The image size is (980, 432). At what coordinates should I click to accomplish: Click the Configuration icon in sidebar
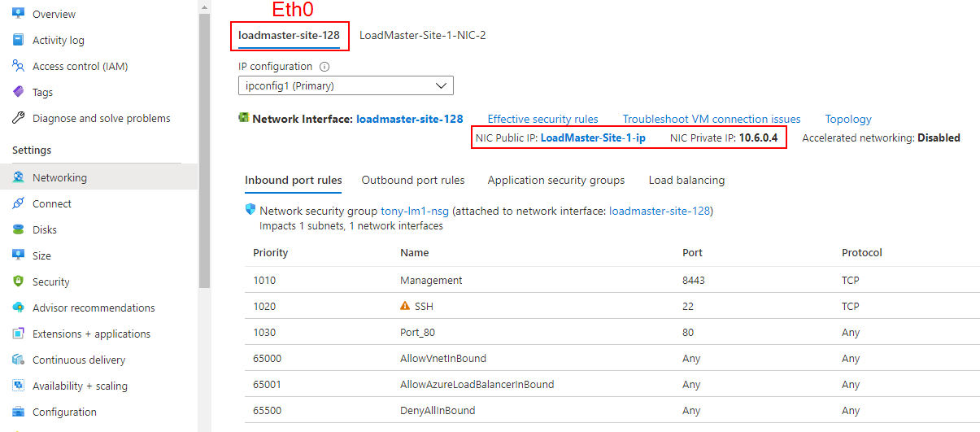tap(18, 412)
